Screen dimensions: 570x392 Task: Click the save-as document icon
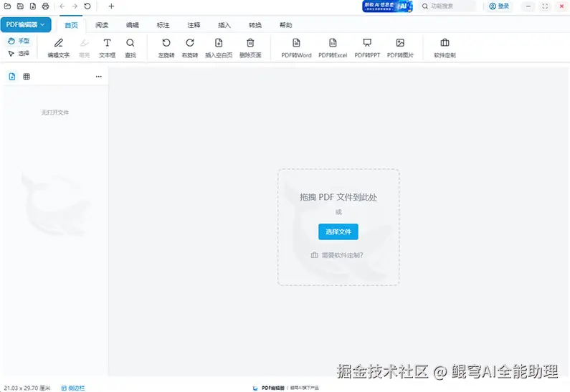pos(33,6)
